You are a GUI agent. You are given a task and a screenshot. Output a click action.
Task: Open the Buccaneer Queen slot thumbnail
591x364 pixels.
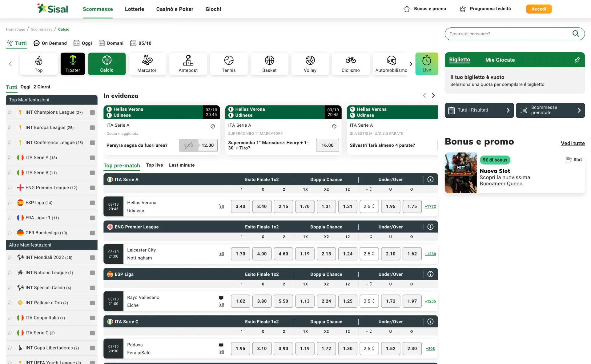[x=460, y=173]
